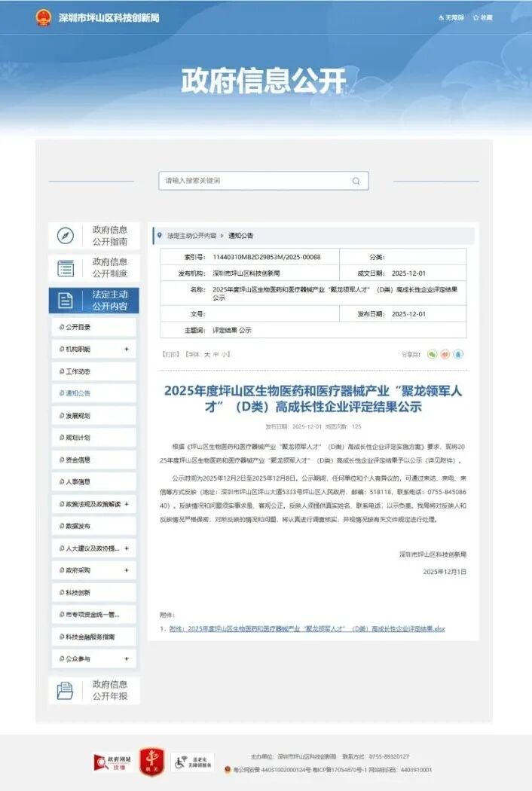532x791 pixels.
Task: Share the notice via the Weibo icon
Action: coord(445,354)
